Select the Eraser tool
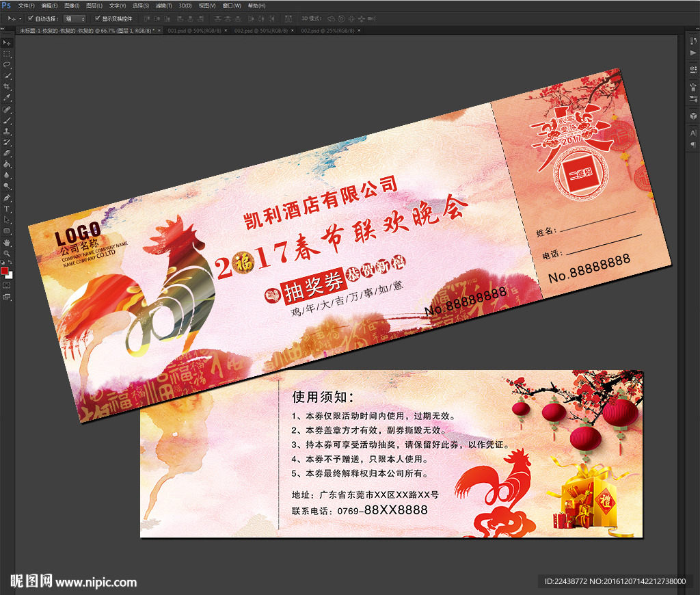 click(7, 153)
